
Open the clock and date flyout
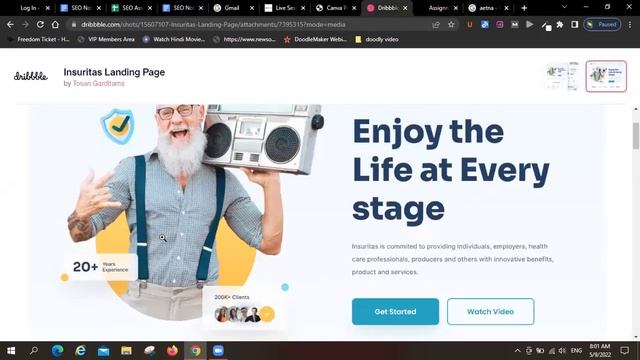(x=600, y=351)
